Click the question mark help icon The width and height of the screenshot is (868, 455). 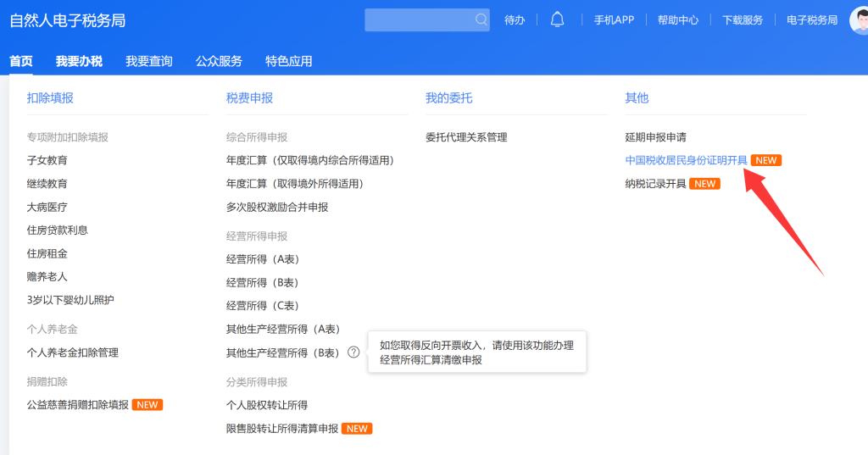point(353,352)
